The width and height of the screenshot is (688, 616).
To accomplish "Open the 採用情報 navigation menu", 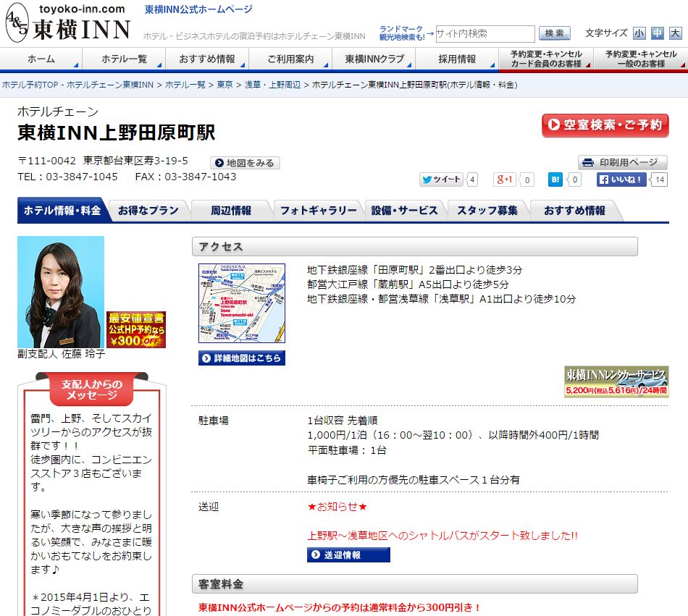I will point(457,59).
